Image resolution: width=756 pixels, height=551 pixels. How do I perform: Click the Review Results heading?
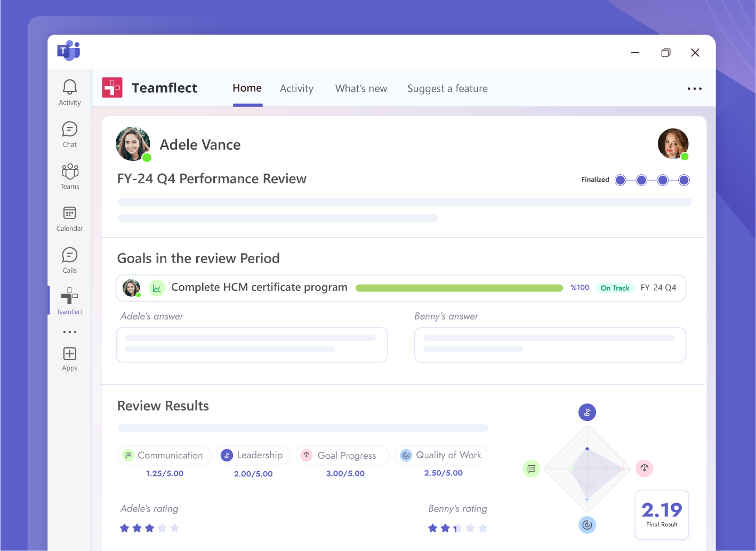click(x=163, y=406)
